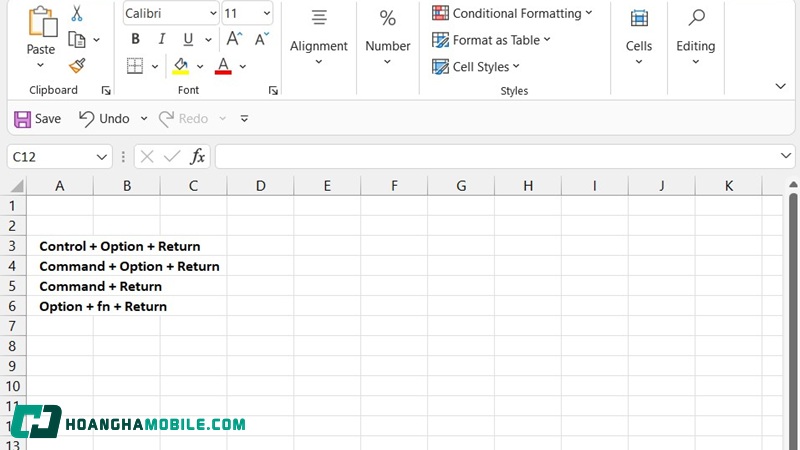
Task: Open Cell Styles menu
Action: click(476, 67)
